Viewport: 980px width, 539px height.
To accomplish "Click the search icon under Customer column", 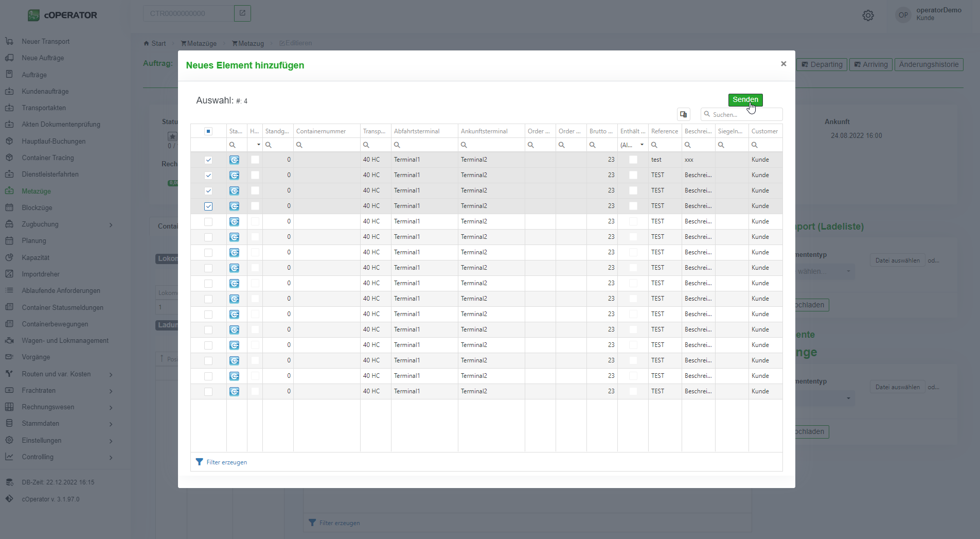I will (755, 145).
